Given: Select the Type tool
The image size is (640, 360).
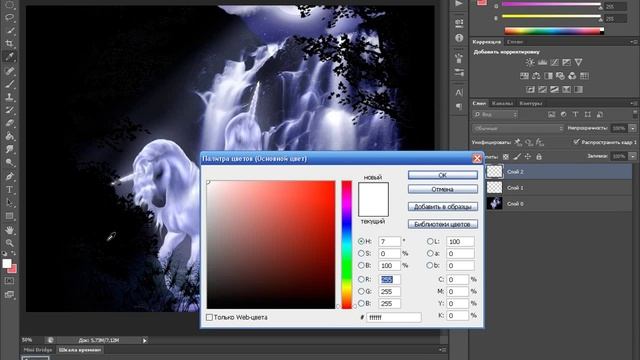Looking at the screenshot, I should [x=9, y=190].
